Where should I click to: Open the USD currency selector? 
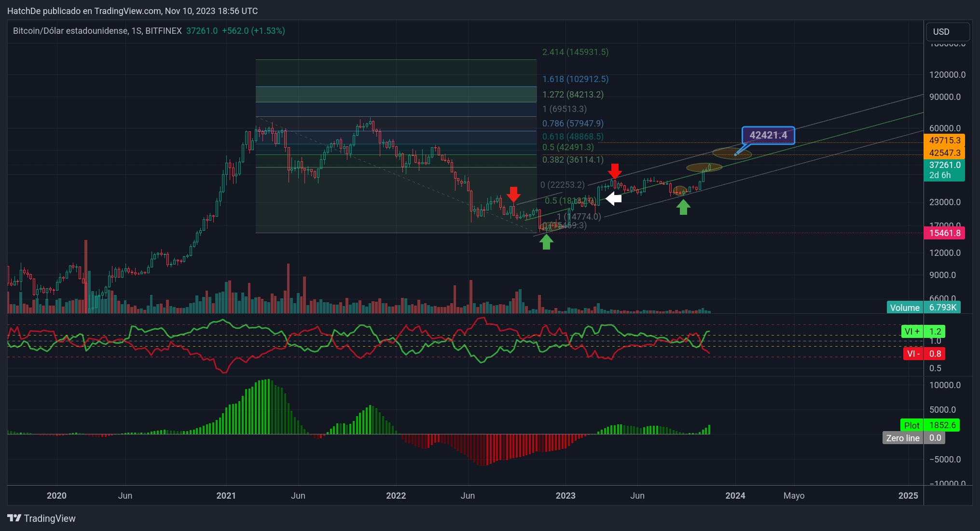click(948, 31)
